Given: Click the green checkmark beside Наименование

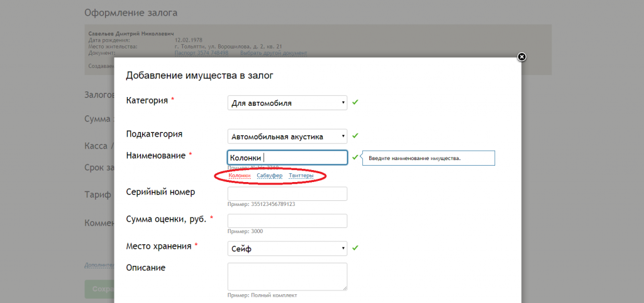Looking at the screenshot, I should [355, 157].
